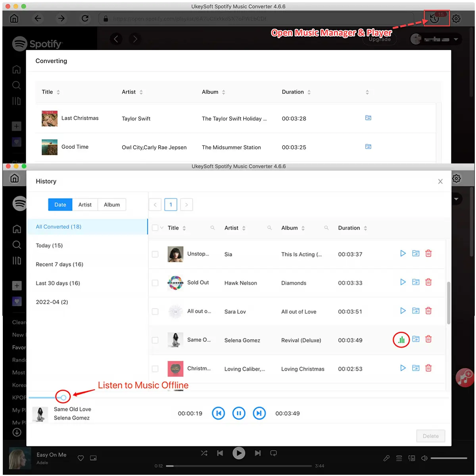
Task: Switch to Date tab in History
Action: 60,205
